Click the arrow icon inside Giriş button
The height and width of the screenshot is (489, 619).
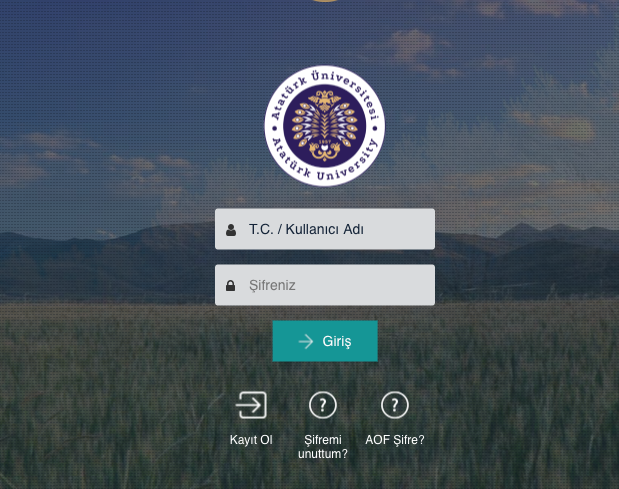point(306,341)
